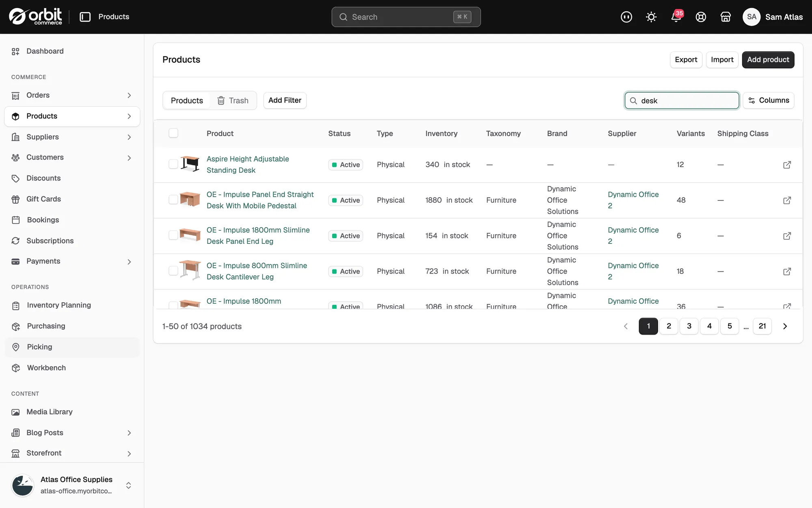The image size is (812, 508).
Task: Check the Impulse 1800mm Slimline Desk Panel End row
Action: pos(173,235)
